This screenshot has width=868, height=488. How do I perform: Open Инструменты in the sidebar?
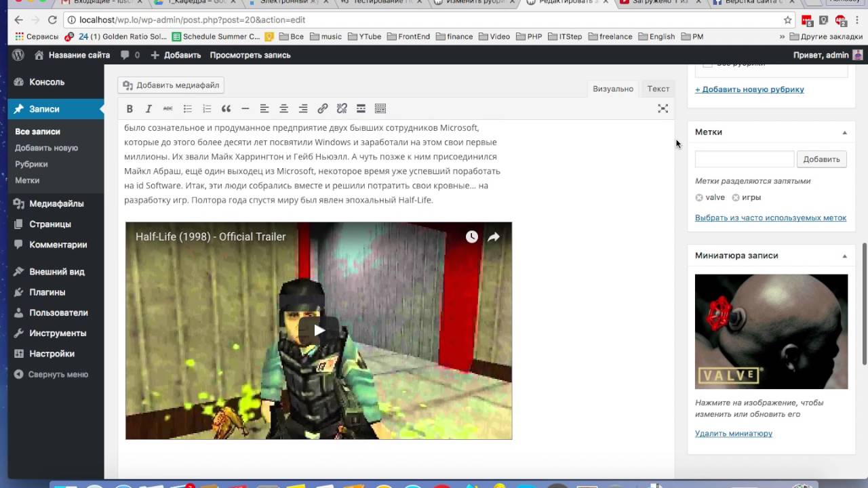[56, 333]
